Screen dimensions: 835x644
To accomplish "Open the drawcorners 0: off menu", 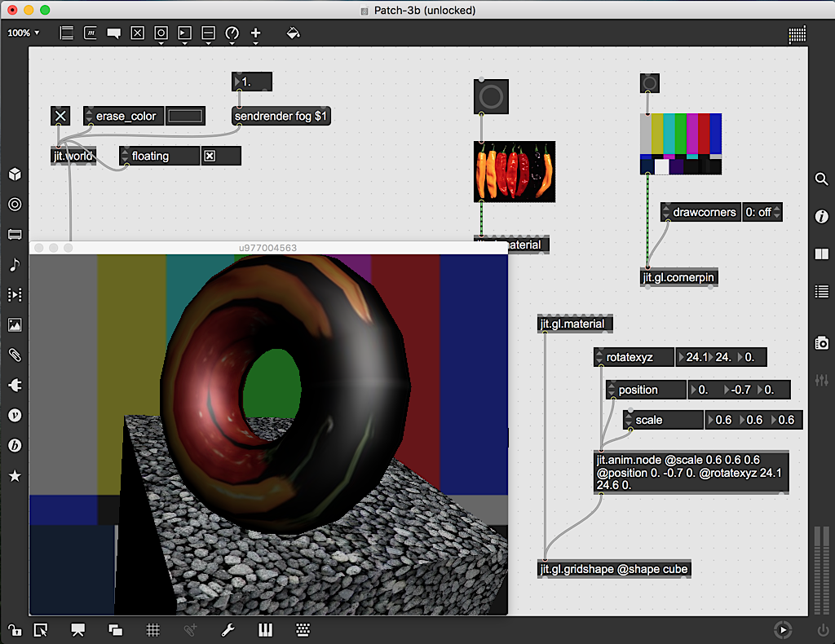I will point(762,213).
